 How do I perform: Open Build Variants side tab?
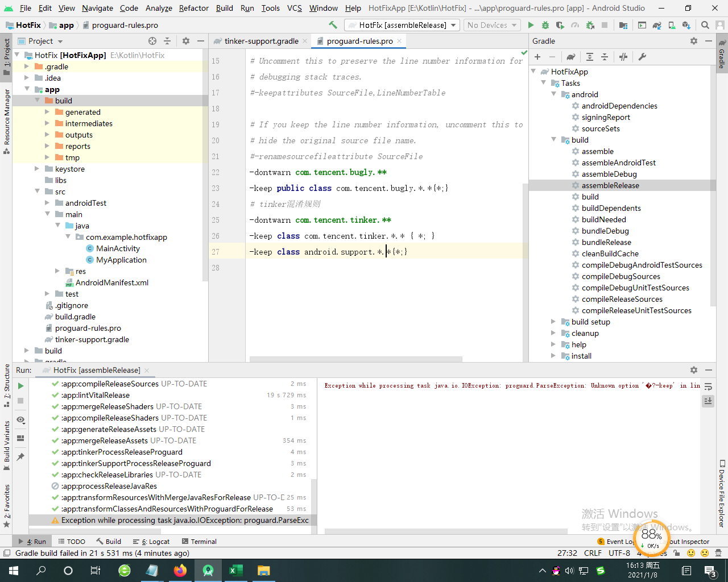pyautogui.click(x=7, y=445)
